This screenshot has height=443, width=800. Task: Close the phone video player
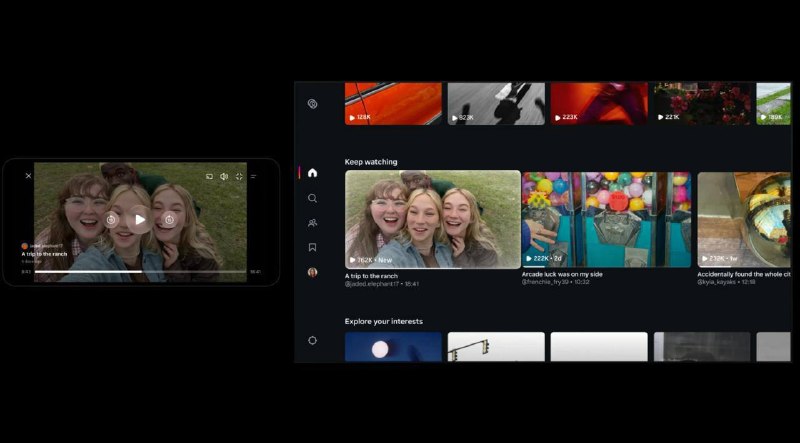tap(29, 176)
